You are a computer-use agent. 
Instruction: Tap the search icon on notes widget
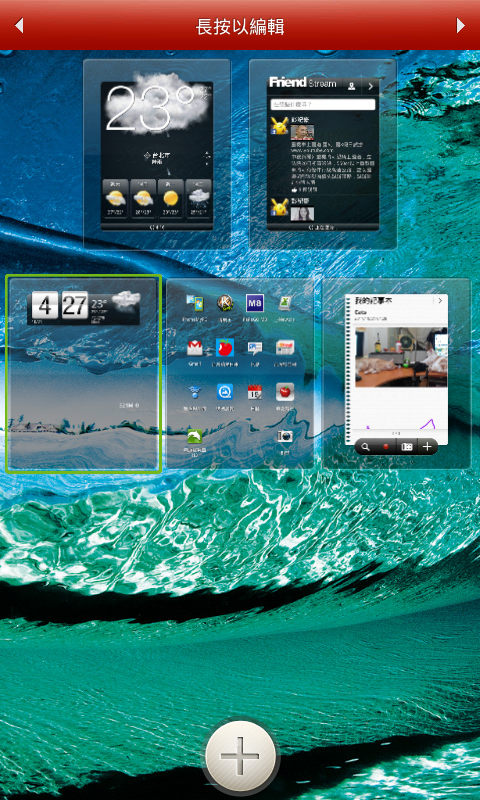365,447
